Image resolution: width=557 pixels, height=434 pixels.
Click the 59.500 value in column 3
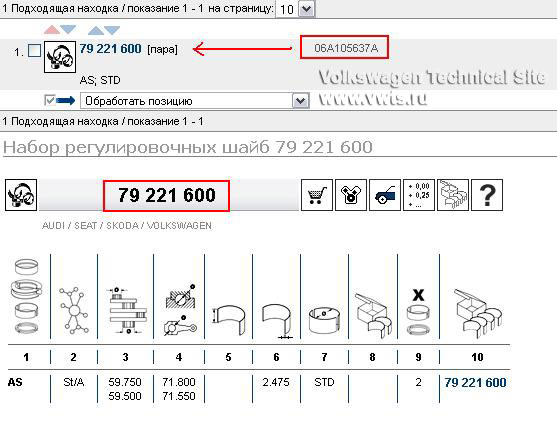pos(125,396)
